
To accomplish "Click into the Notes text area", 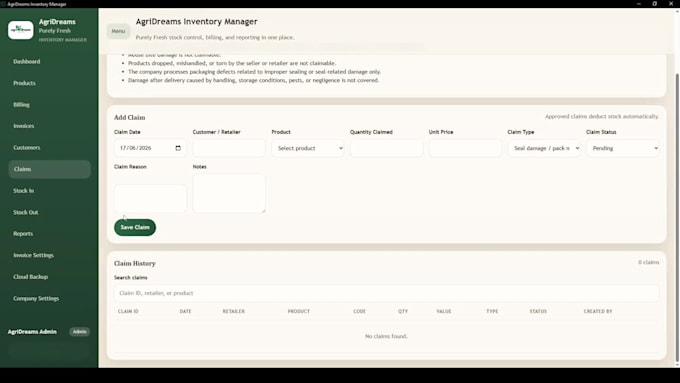I will (x=229, y=193).
